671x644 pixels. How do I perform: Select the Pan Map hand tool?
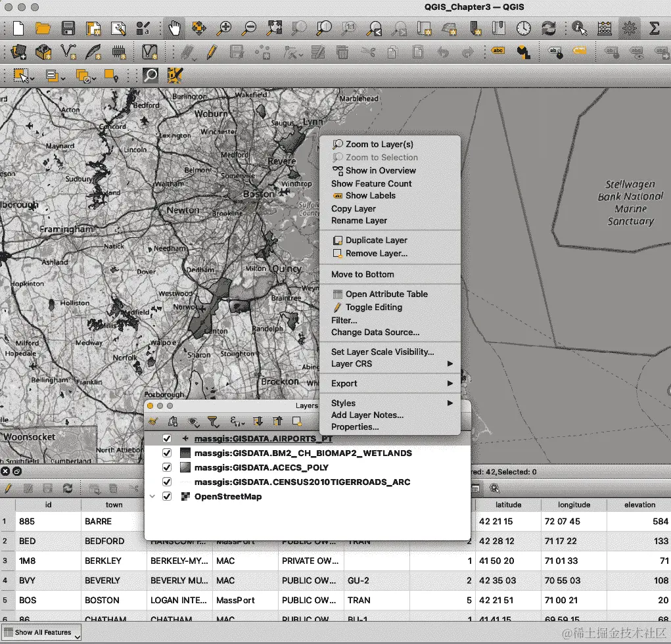[x=175, y=28]
